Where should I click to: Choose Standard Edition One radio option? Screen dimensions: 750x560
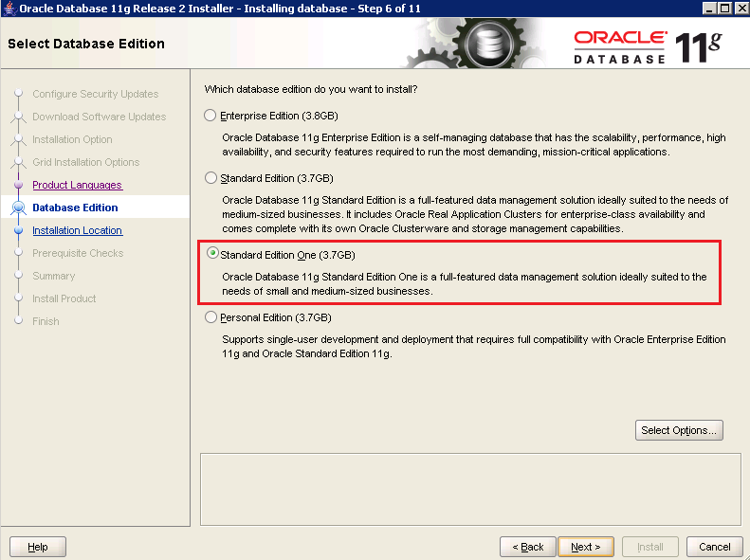pos(212,253)
